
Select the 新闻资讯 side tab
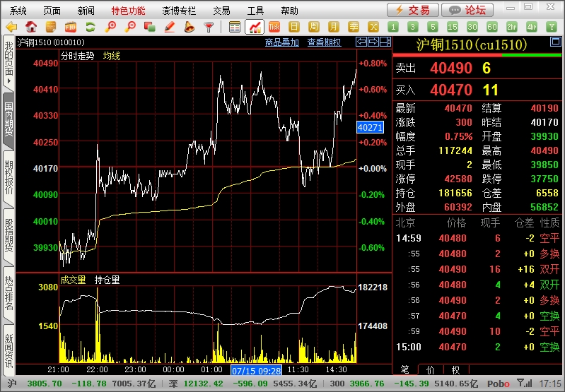[8, 351]
